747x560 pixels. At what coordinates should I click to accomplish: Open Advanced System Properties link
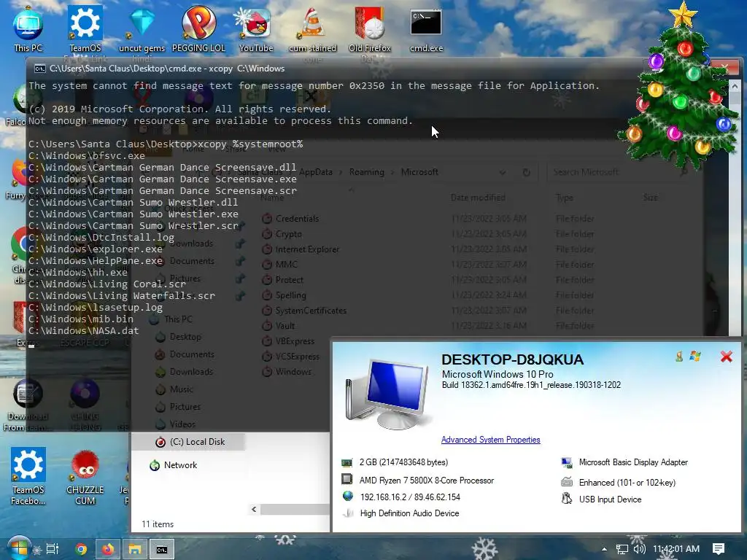coord(491,440)
